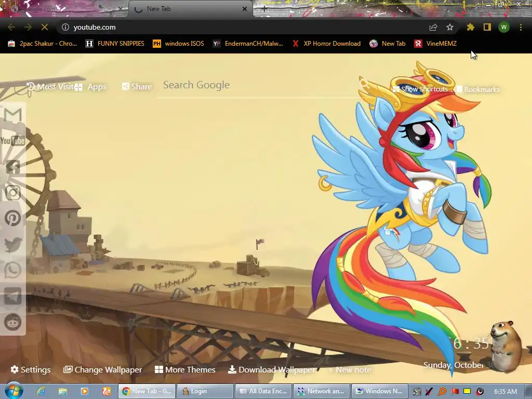Click Most Visited on the new tab page
The image size is (532, 399).
[x=50, y=87]
